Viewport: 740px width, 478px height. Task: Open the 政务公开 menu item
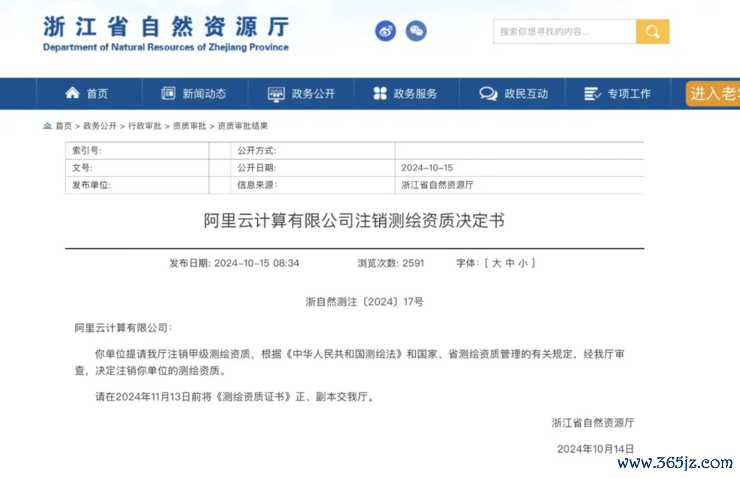[313, 94]
